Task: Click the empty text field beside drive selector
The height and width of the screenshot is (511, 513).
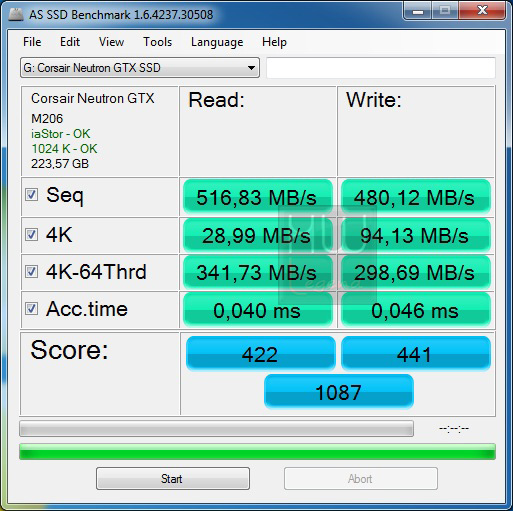Action: [x=381, y=68]
